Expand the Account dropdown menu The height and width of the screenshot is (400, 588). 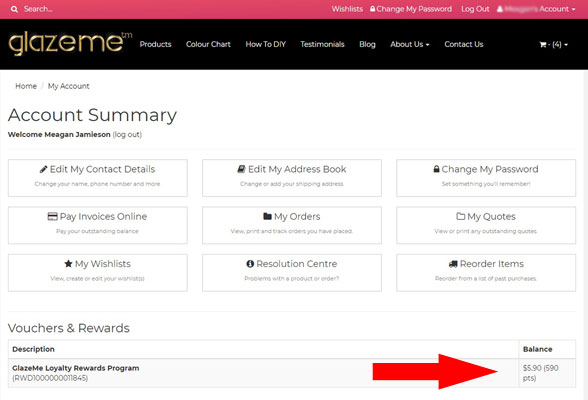[x=537, y=9]
